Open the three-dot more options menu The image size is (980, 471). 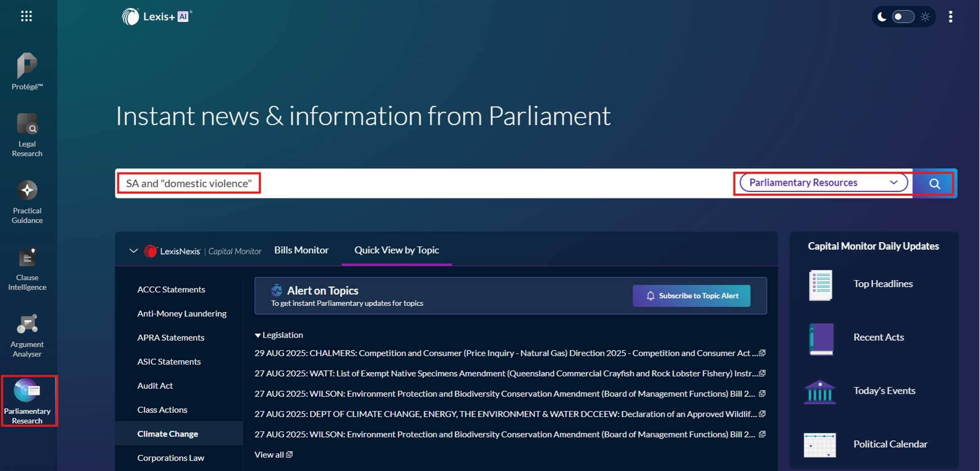tap(951, 17)
